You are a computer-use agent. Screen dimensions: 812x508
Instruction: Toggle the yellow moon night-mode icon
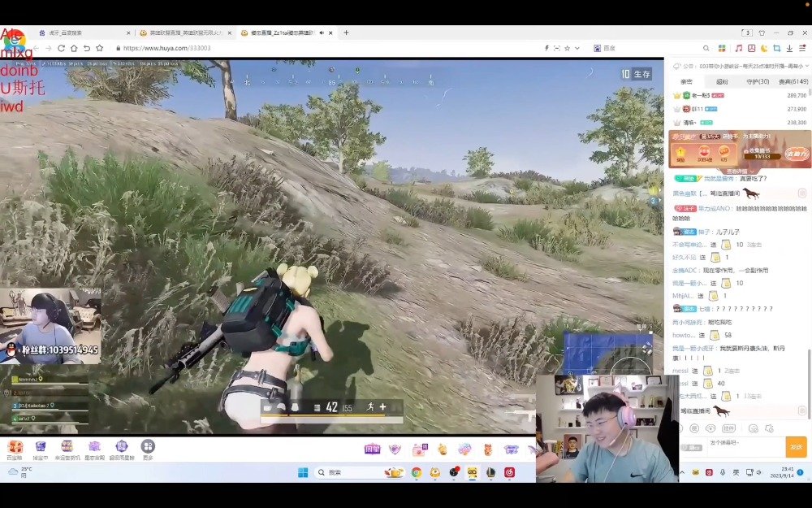point(764,48)
